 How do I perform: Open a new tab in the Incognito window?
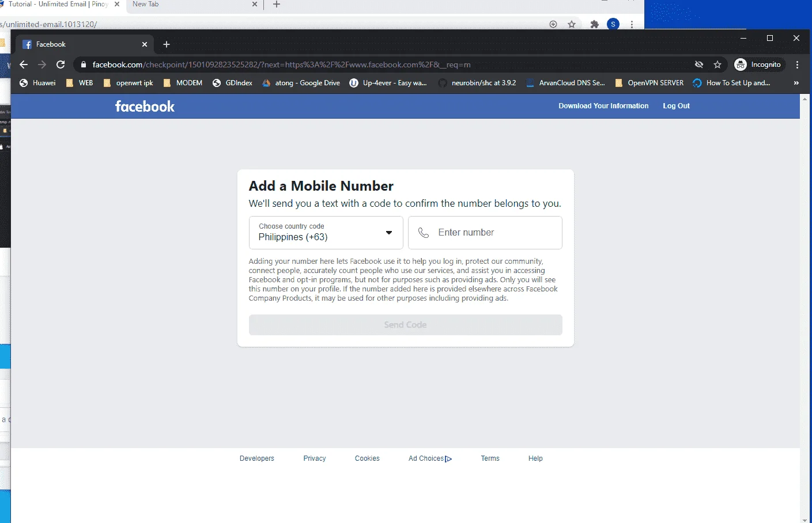tap(167, 44)
